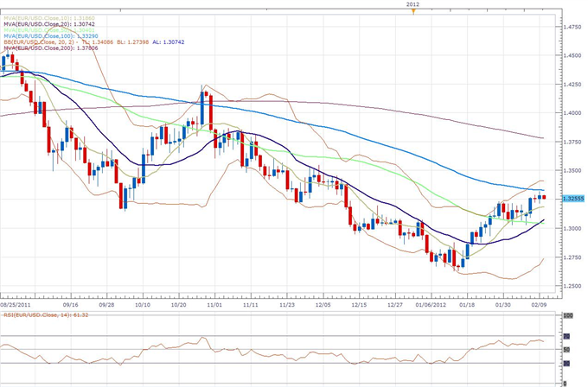Click the orange 2012 year marker triangle
Image resolution: width=588 pixels, height=387 pixels.
point(413,11)
